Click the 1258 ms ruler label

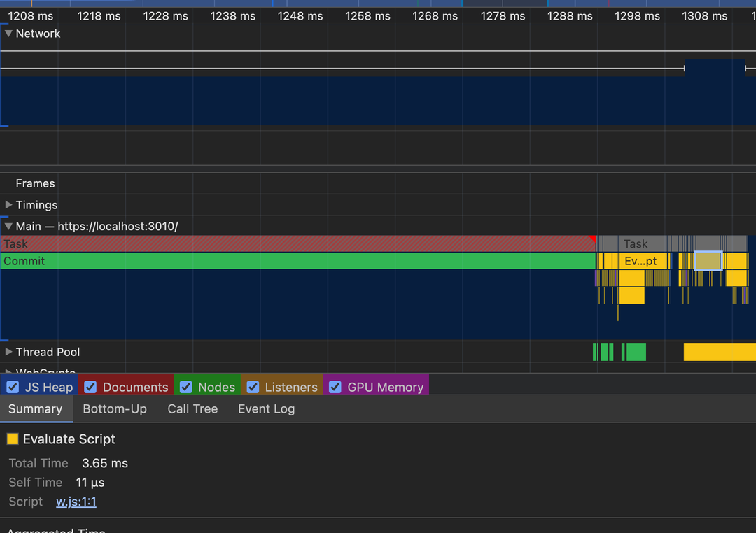[x=367, y=16]
